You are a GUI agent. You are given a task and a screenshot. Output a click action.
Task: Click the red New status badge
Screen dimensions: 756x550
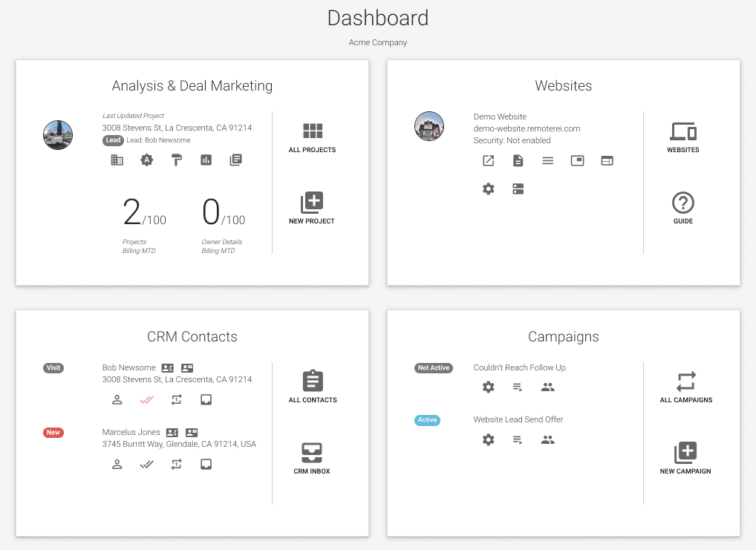pyautogui.click(x=53, y=433)
